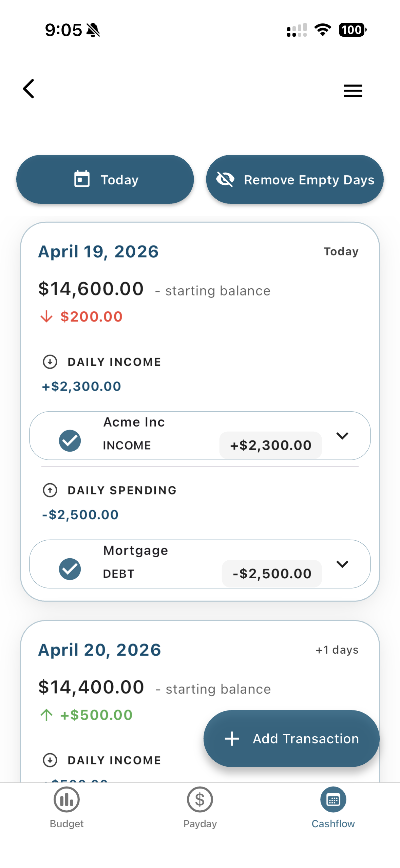400x868 pixels.
Task: Open the hamburger menu icon
Action: [353, 91]
